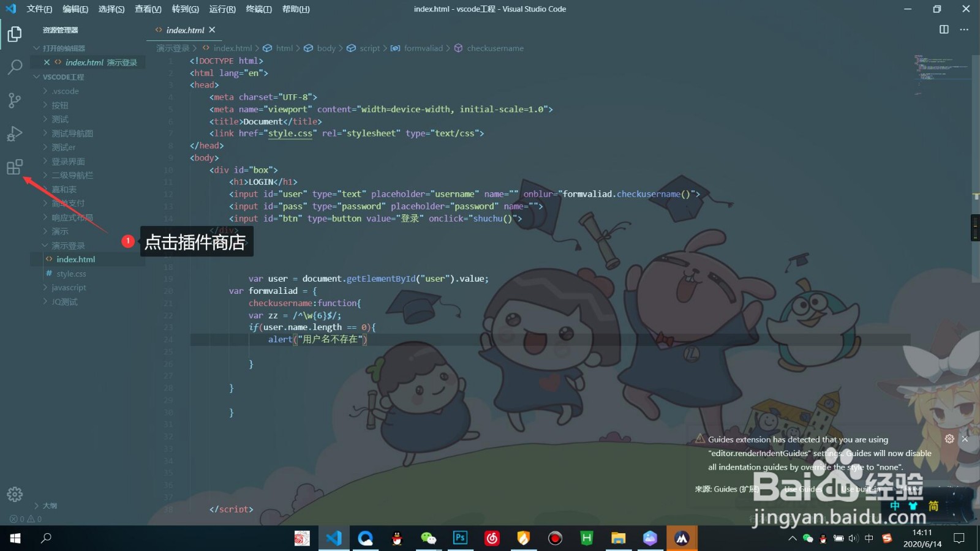
Task: Collapse the VSCODE工程 section
Action: [88, 77]
